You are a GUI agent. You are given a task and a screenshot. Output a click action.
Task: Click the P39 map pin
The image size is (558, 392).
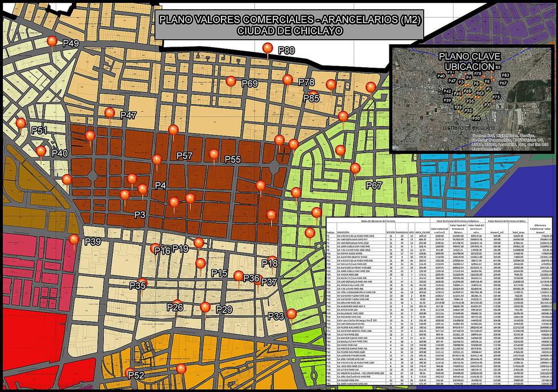(x=73, y=240)
